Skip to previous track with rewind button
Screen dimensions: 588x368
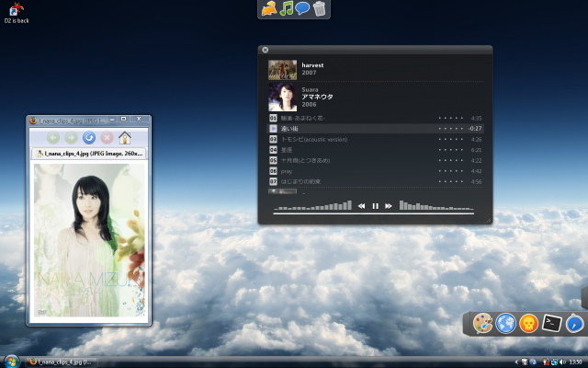[x=361, y=206]
